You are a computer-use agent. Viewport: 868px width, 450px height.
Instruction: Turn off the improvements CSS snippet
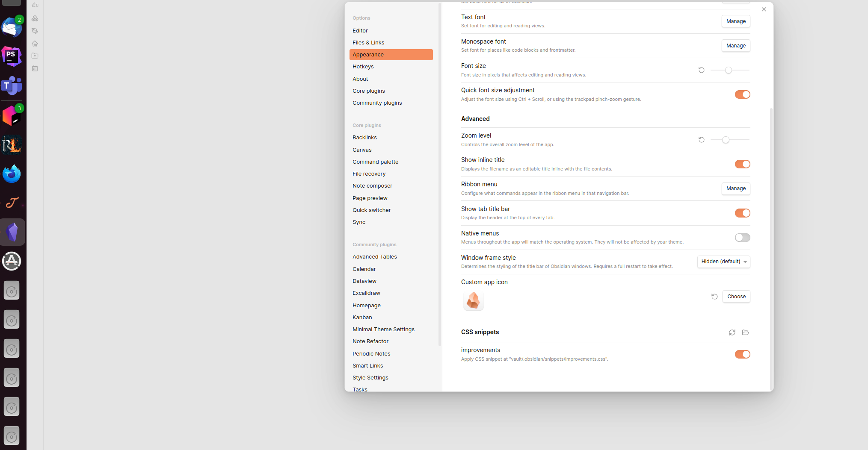click(x=742, y=354)
